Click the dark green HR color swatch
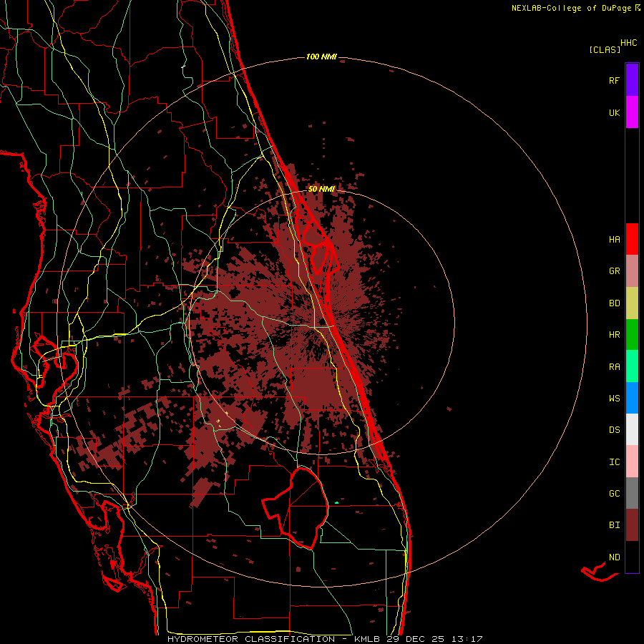This screenshot has width=644, height=644. [x=632, y=335]
